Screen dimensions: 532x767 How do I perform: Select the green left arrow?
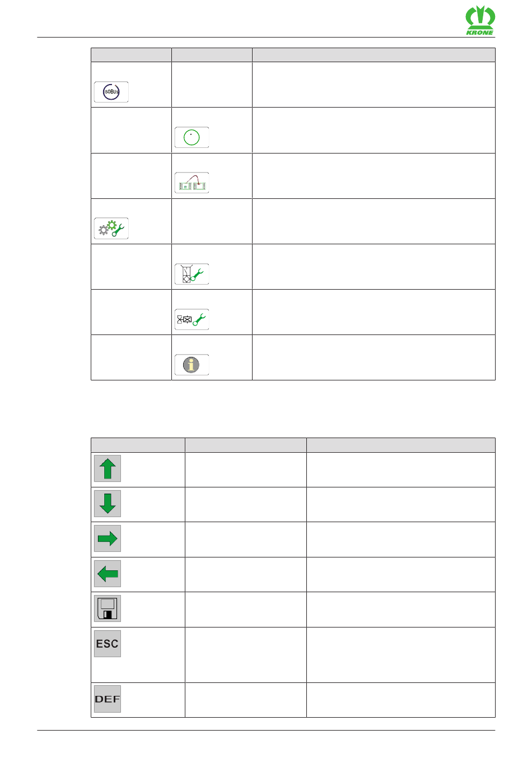coord(108,574)
